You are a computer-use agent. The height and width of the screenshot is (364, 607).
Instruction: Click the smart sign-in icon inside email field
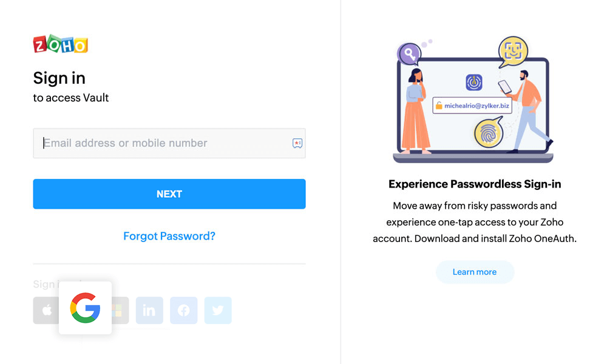pyautogui.click(x=297, y=143)
